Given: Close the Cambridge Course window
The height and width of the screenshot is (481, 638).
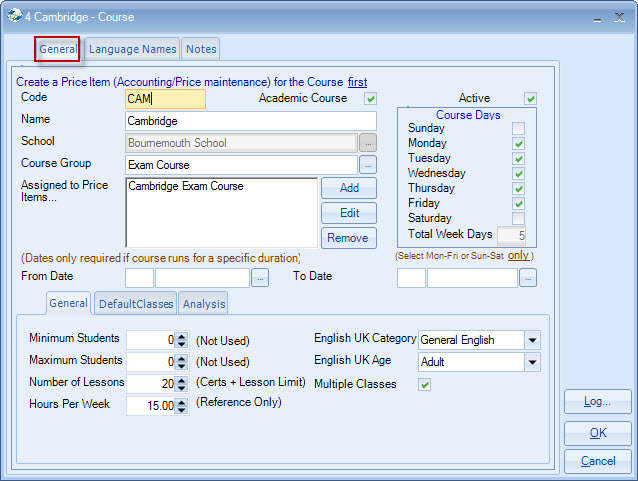Looking at the screenshot, I should pos(619,17).
